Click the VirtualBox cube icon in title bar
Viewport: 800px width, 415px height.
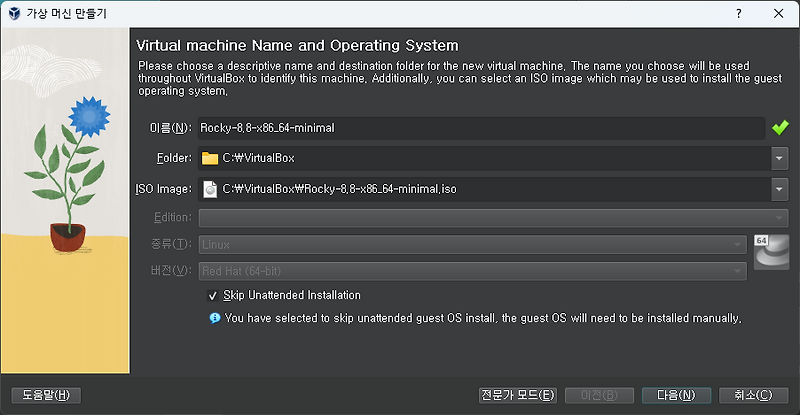point(14,14)
